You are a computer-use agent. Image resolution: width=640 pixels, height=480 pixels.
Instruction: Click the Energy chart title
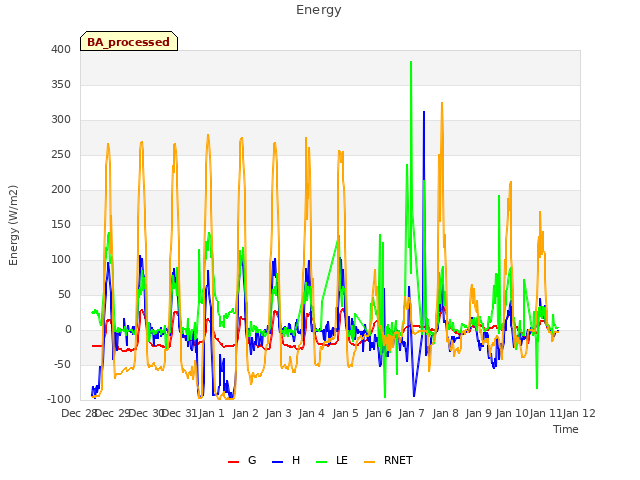(x=319, y=10)
